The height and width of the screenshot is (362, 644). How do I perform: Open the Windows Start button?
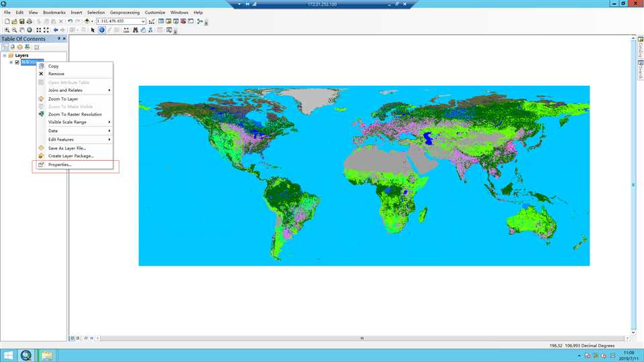(8, 355)
